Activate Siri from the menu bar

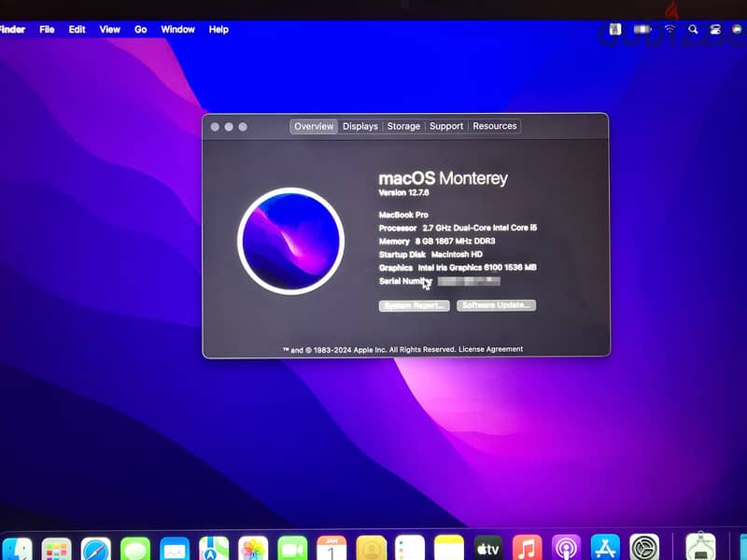point(737,30)
